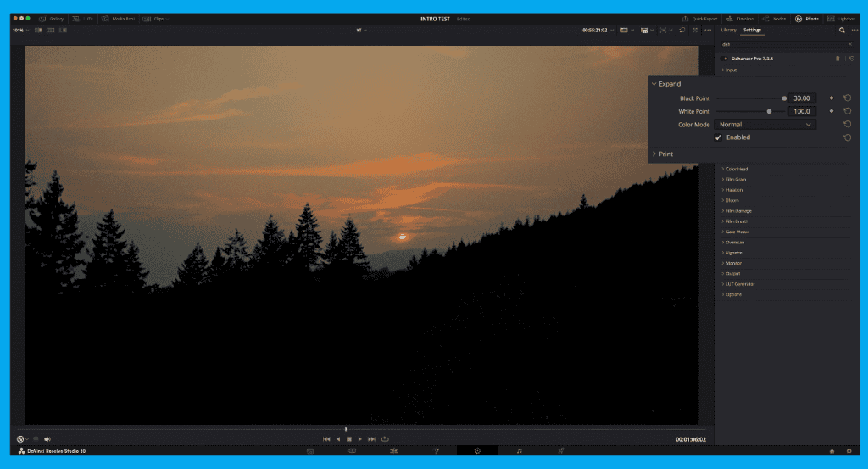
Task: Click the Black Point slider handle
Action: [784, 98]
